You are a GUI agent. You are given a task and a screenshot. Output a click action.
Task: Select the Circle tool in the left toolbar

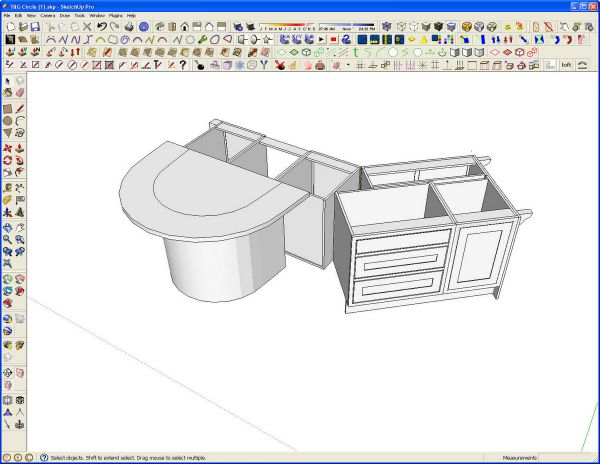pos(8,121)
